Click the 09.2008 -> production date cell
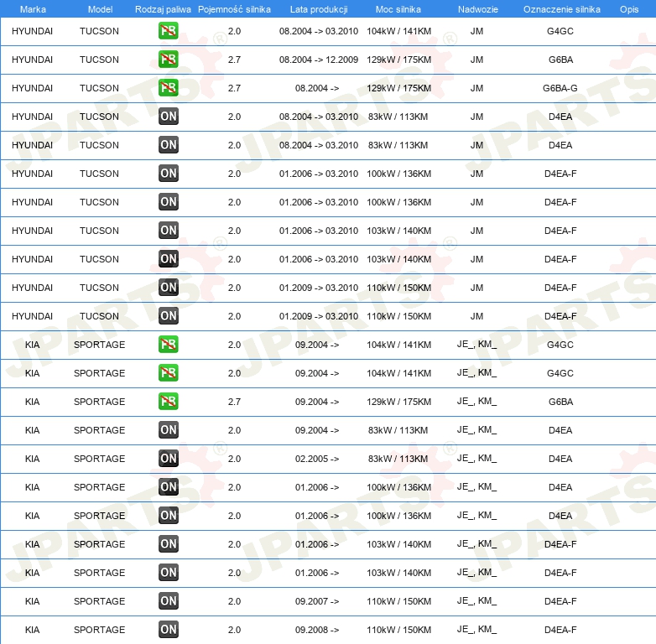656x644 pixels. tap(317, 630)
